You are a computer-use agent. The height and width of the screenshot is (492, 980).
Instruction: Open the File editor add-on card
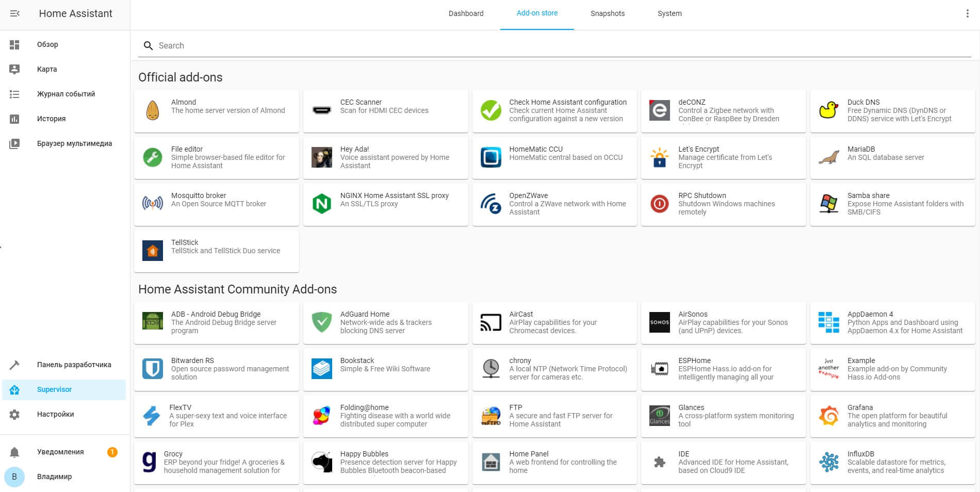coord(216,157)
